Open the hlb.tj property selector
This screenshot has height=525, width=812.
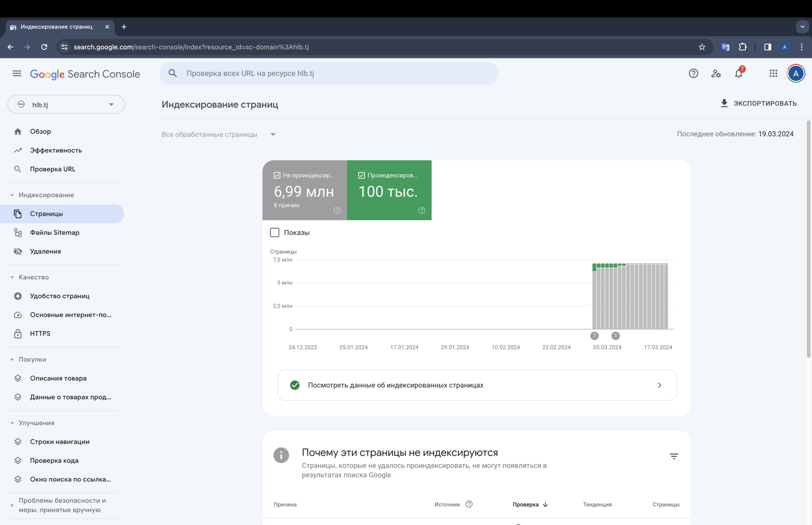66,104
